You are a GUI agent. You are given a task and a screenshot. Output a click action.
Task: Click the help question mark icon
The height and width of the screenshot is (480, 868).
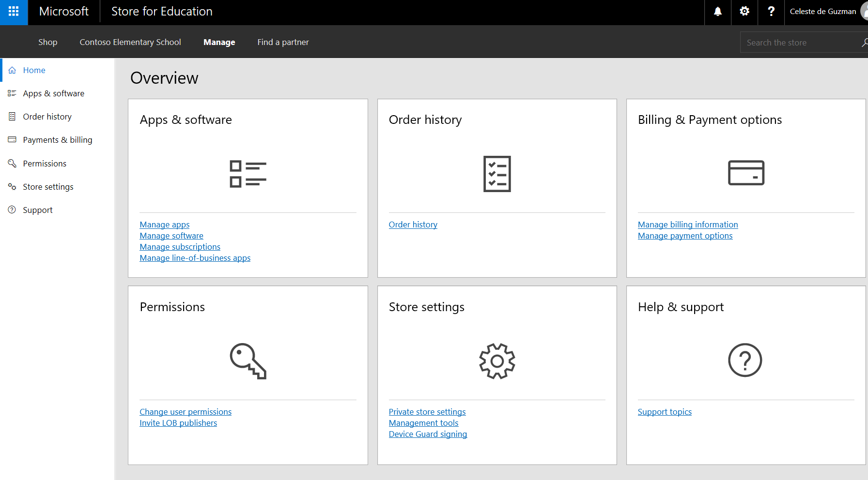pos(771,12)
